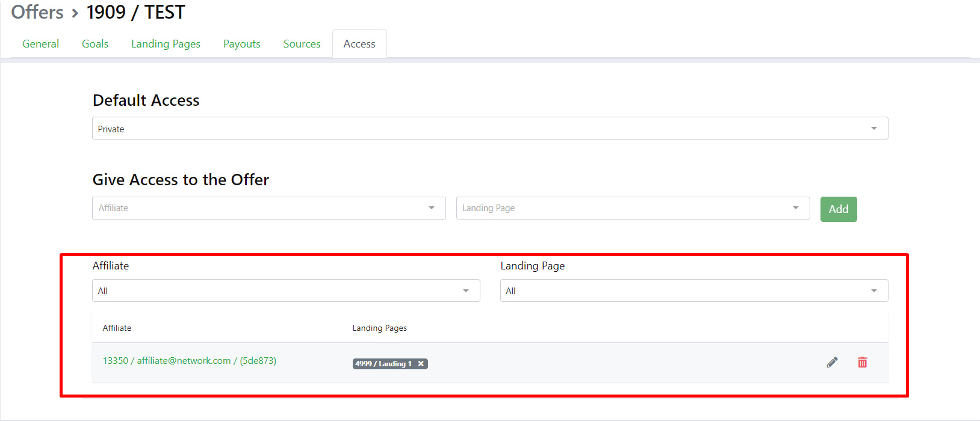Select the Payouts tab
The width and height of the screenshot is (980, 421).
[x=241, y=44]
